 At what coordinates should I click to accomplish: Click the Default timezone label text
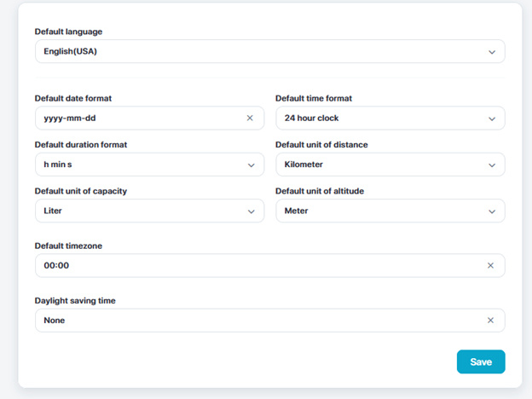click(x=68, y=246)
